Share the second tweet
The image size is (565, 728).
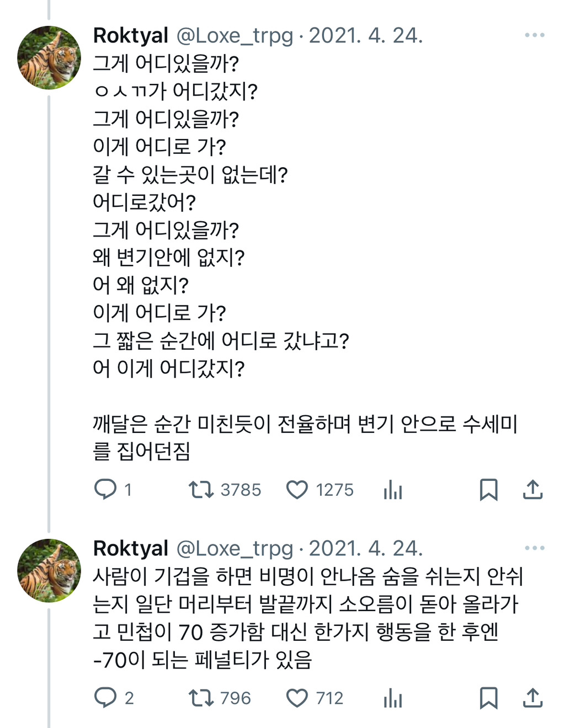pyautogui.click(x=532, y=698)
